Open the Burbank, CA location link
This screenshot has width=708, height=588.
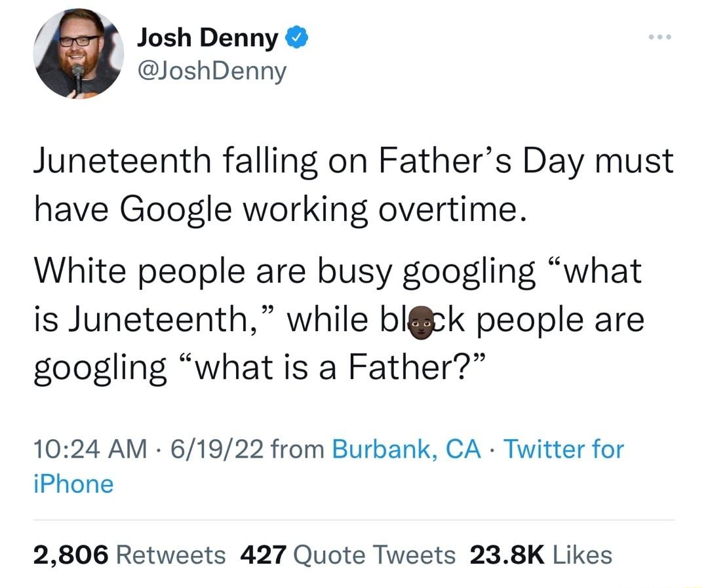406,449
